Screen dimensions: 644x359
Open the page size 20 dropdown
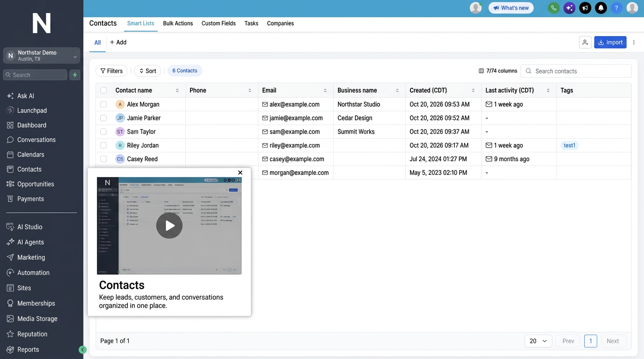click(538, 341)
